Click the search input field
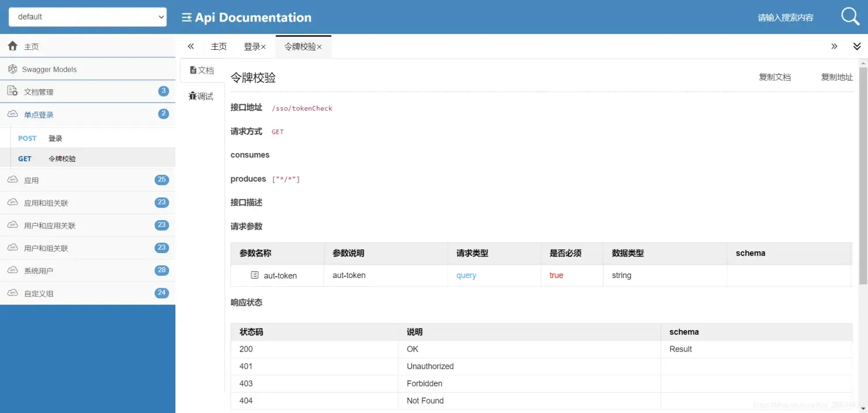The image size is (868, 413). (x=785, y=17)
